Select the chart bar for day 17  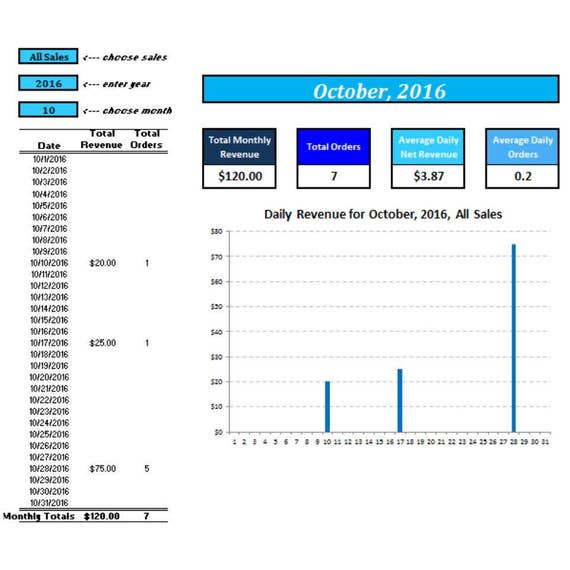400,401
